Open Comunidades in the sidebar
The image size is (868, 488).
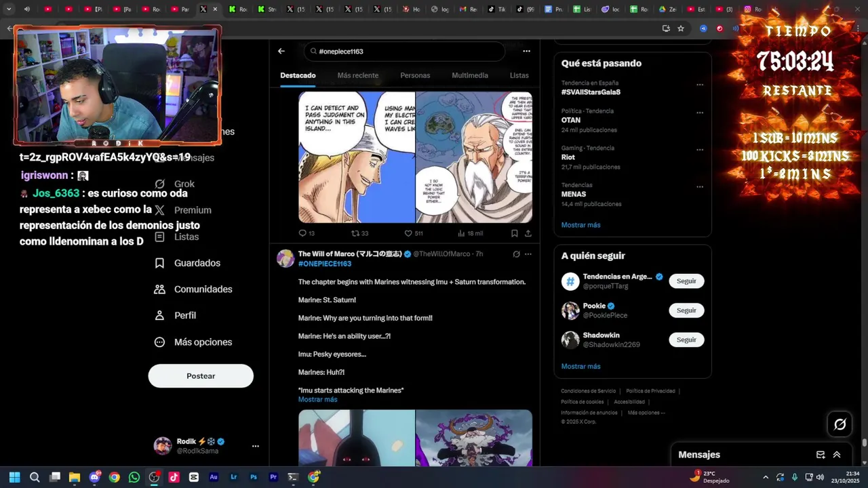[x=193, y=289]
